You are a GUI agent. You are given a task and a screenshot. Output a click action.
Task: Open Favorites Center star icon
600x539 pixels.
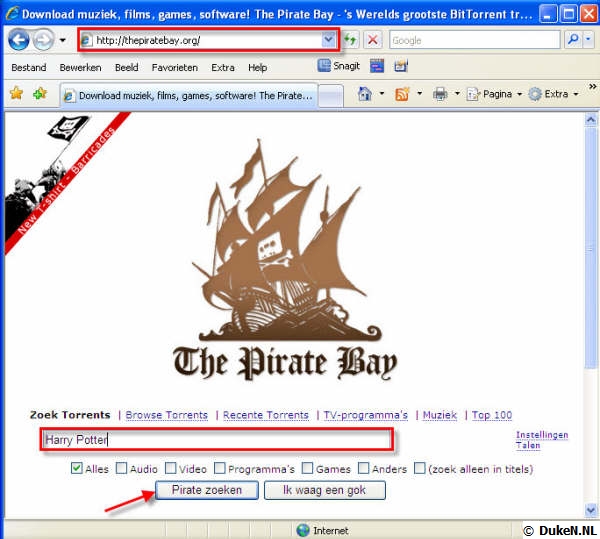[x=16, y=93]
